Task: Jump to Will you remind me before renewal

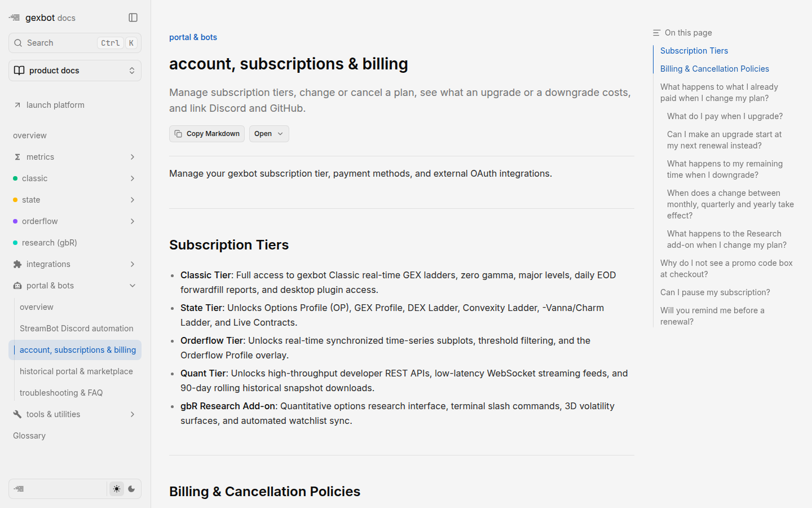Action: click(712, 316)
